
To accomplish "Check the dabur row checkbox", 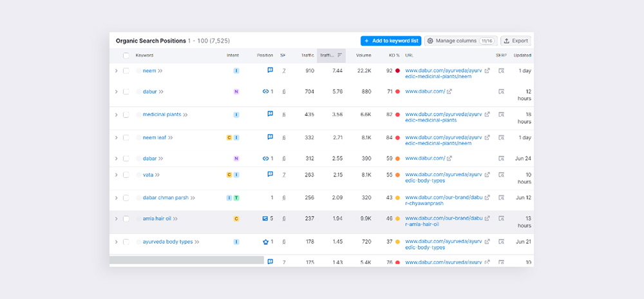I will (x=126, y=92).
